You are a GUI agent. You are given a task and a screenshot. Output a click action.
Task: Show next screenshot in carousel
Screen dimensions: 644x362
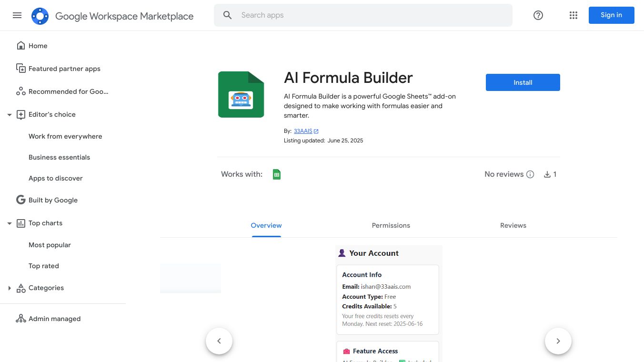(558, 341)
